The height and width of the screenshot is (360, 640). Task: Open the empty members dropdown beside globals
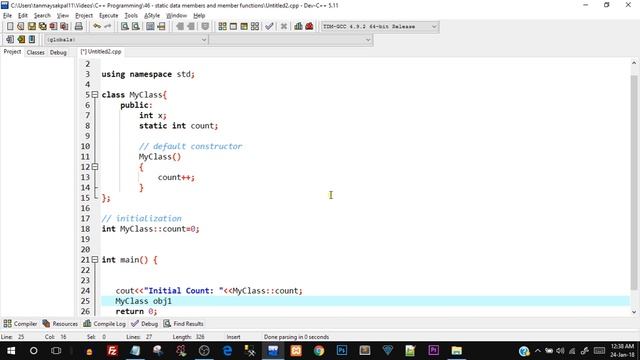coord(291,40)
